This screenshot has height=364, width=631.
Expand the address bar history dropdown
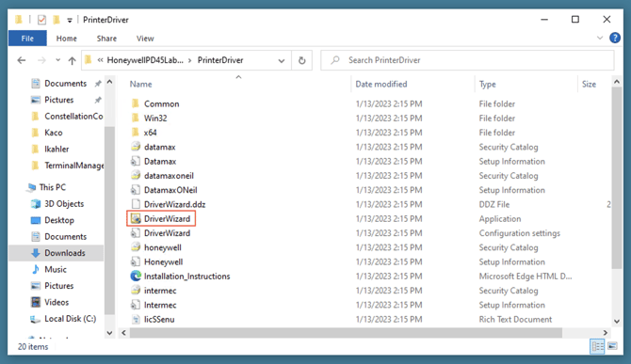coord(282,60)
